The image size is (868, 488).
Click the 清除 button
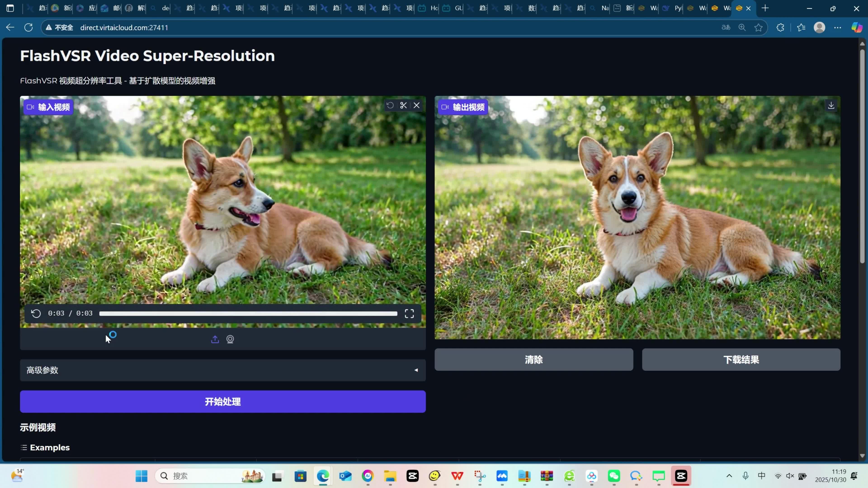tap(533, 360)
